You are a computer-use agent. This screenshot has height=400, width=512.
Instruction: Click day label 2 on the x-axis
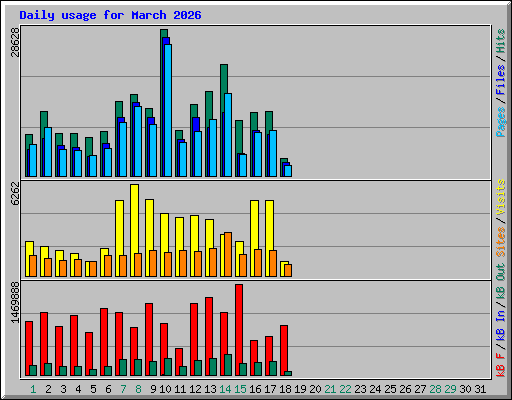pyautogui.click(x=48, y=389)
